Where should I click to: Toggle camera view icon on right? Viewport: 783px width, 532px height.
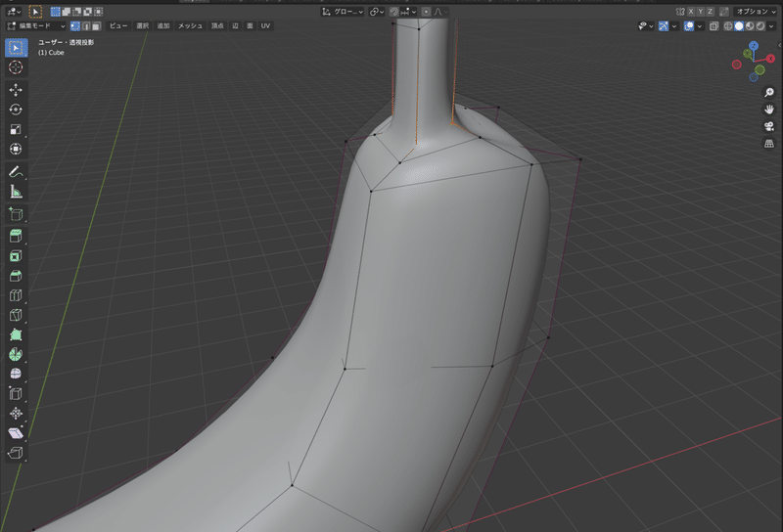(x=768, y=126)
